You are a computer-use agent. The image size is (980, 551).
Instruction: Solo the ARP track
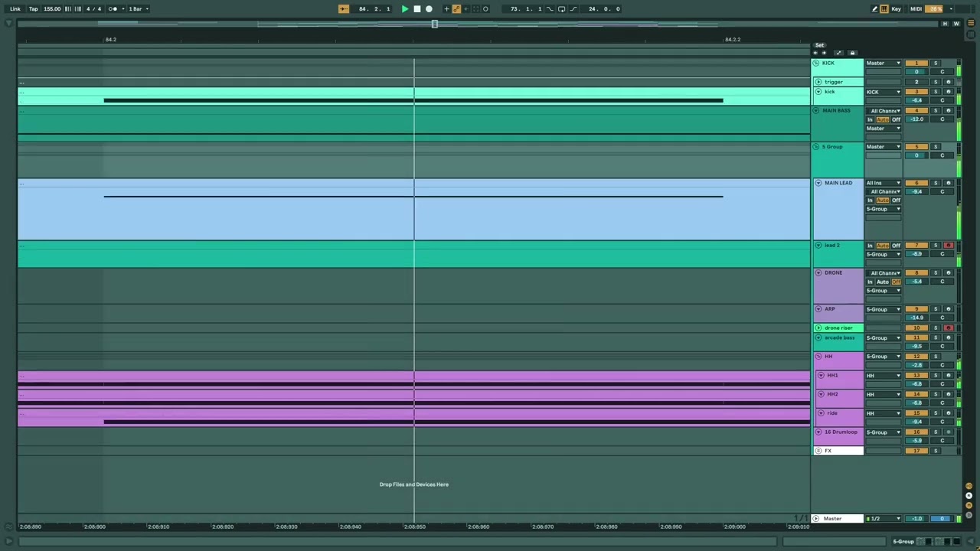[936, 309]
